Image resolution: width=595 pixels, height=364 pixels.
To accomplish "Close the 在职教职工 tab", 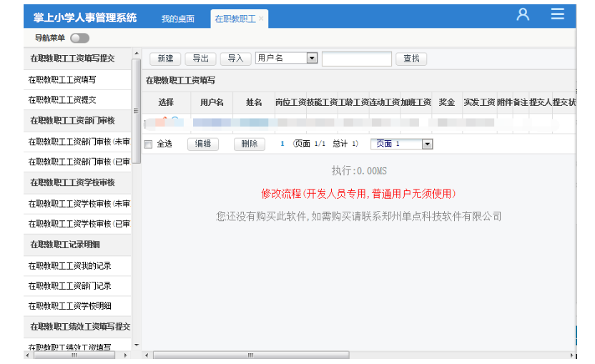I will pyautogui.click(x=261, y=18).
